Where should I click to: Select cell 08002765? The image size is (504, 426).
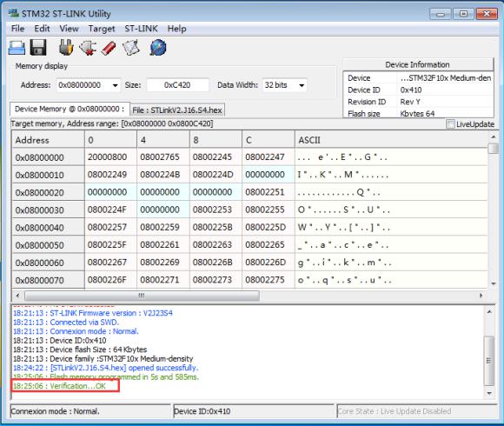pos(163,157)
